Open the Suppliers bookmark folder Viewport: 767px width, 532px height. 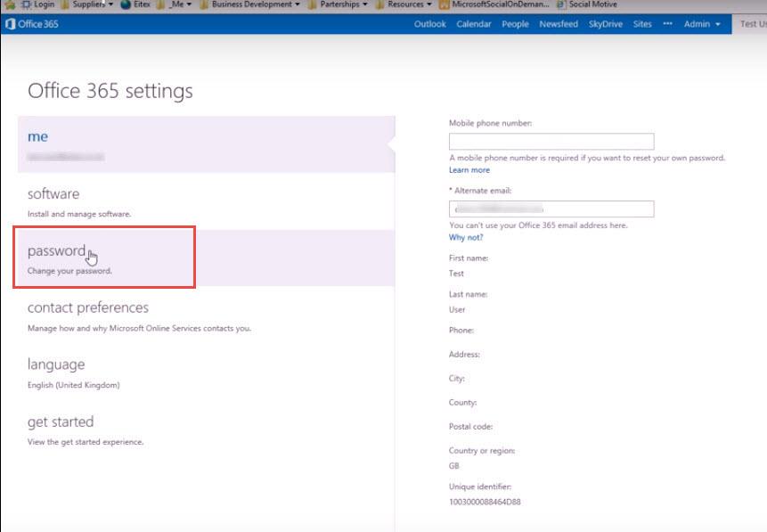(x=87, y=4)
